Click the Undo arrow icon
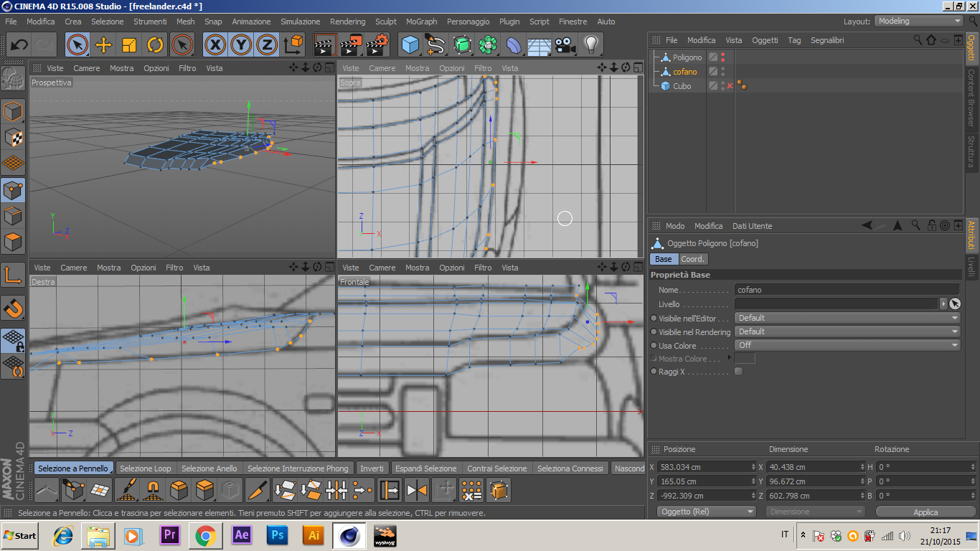Image resolution: width=980 pixels, height=551 pixels. [x=19, y=45]
